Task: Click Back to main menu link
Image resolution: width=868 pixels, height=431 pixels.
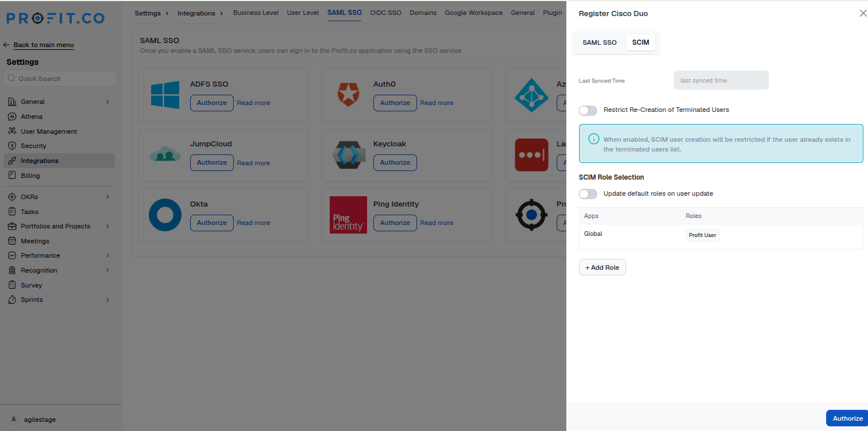Action: click(44, 45)
